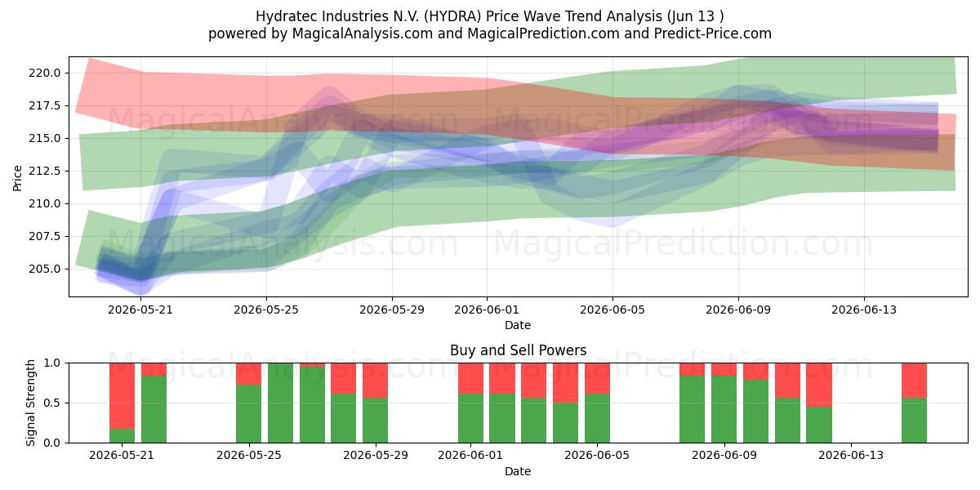Select the bar directly above the 2026-06-05 tick
This screenshot has width=980, height=490.
pos(597,403)
